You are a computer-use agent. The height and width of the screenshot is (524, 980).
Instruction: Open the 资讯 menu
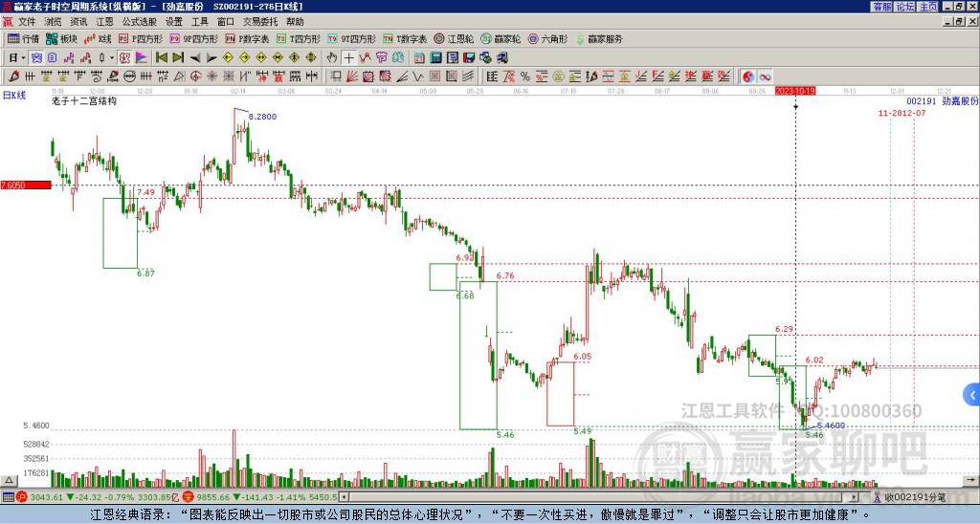point(78,22)
